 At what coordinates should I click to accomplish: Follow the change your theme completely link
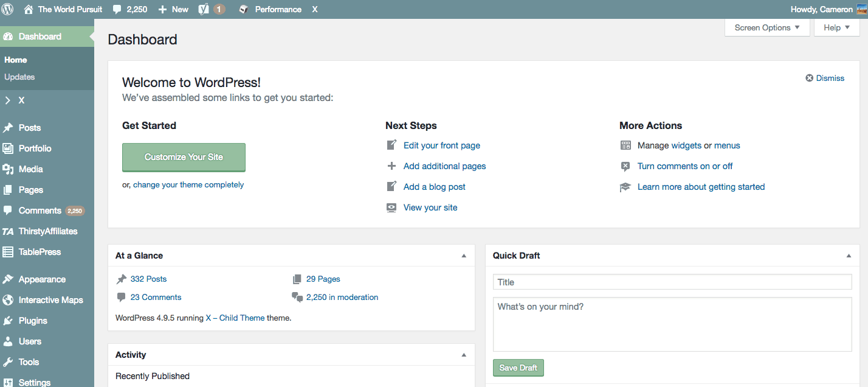(188, 185)
